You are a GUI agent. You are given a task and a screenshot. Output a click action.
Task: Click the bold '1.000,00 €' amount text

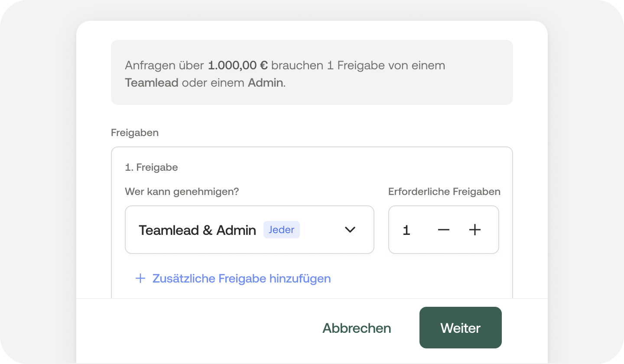pyautogui.click(x=237, y=65)
